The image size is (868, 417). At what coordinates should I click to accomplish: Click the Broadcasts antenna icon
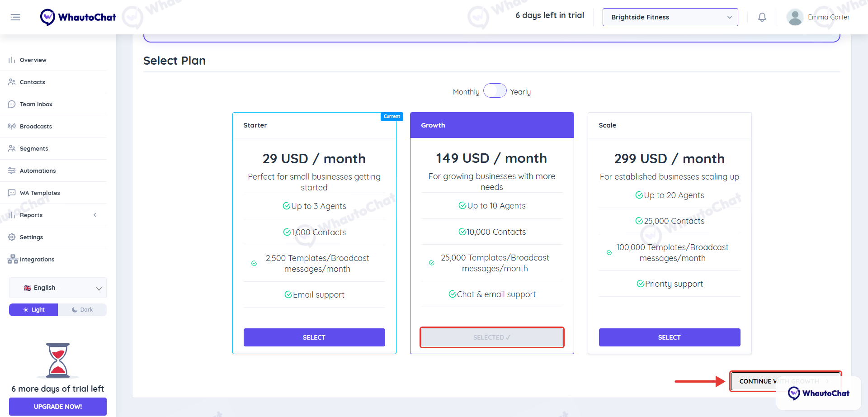(x=12, y=126)
